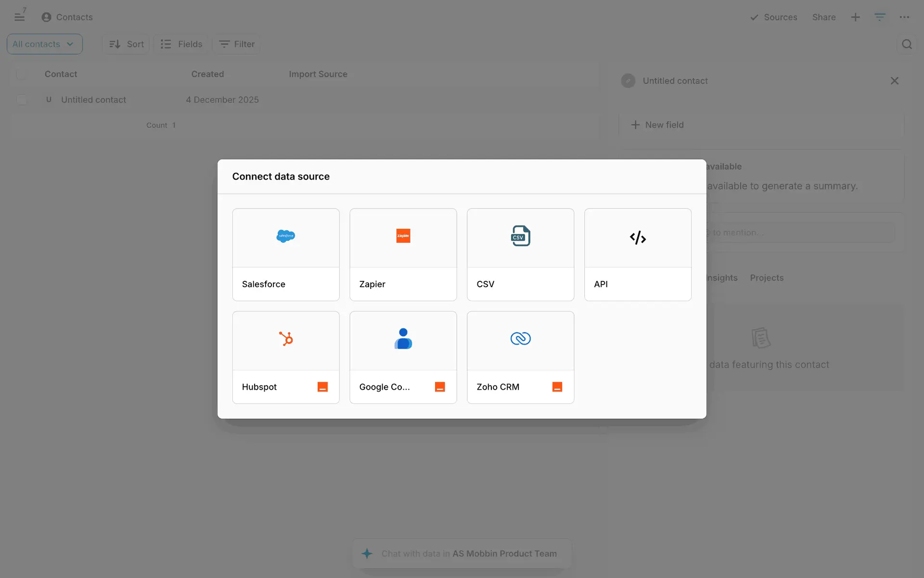Choose the Hubspot logo icon
The width and height of the screenshot is (924, 578).
[286, 339]
